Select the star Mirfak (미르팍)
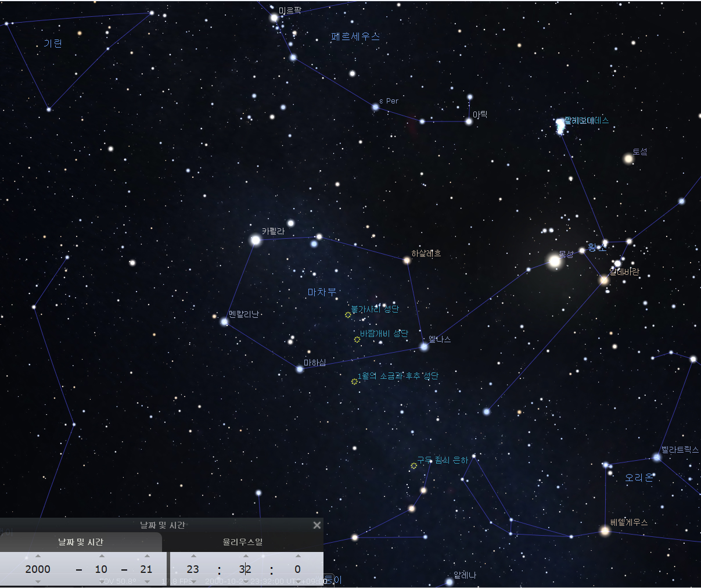 click(x=274, y=18)
